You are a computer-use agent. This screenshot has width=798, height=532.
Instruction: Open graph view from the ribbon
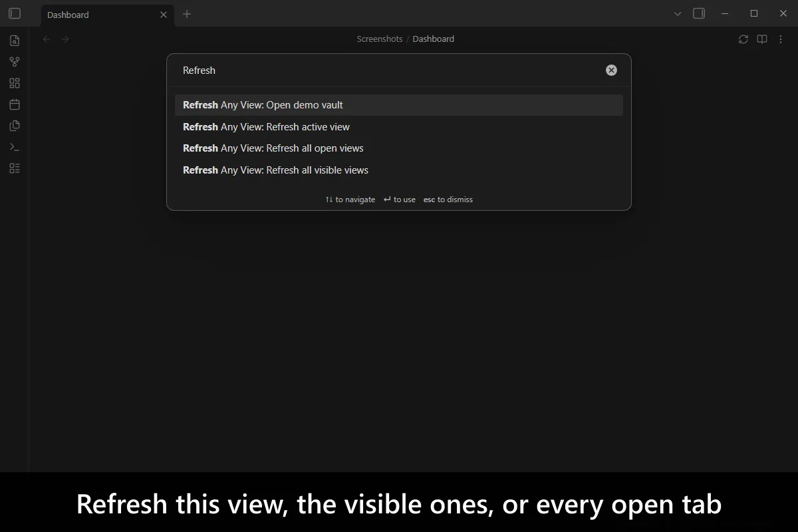[15, 62]
